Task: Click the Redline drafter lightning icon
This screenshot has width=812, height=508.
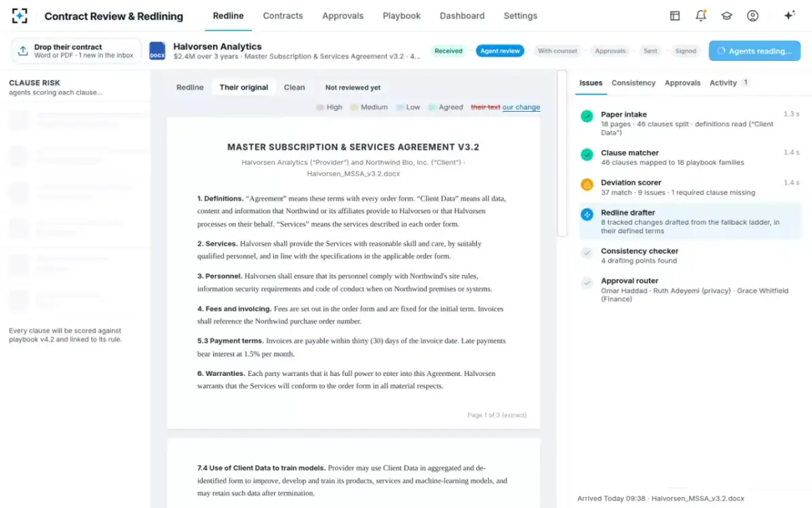Action: 587,215
